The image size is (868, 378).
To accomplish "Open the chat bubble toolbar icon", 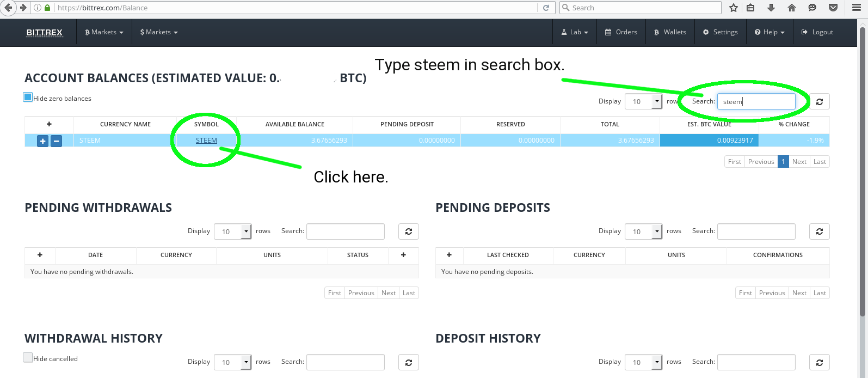I will tap(812, 8).
